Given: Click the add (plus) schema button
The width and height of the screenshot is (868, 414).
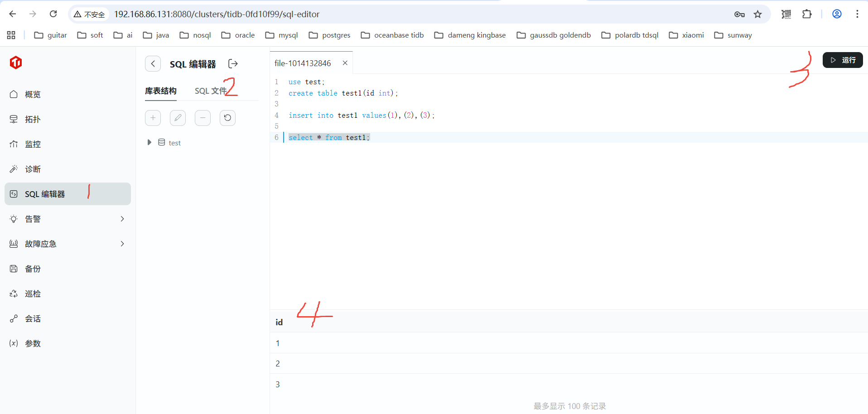Looking at the screenshot, I should click(x=153, y=118).
